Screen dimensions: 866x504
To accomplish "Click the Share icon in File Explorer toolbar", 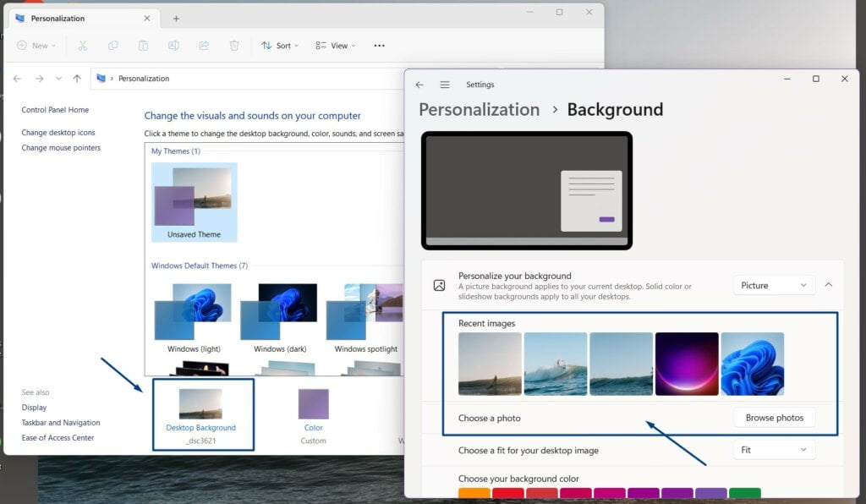I will [x=204, y=46].
